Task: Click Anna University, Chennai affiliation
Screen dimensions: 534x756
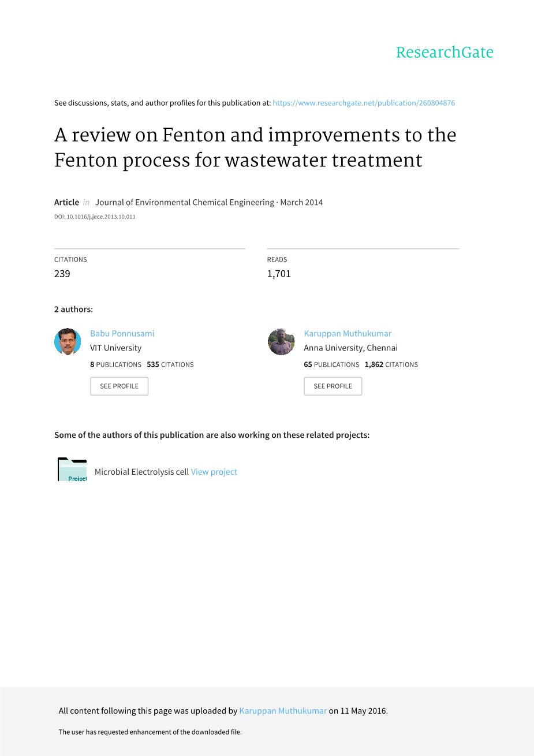Action: [x=350, y=348]
